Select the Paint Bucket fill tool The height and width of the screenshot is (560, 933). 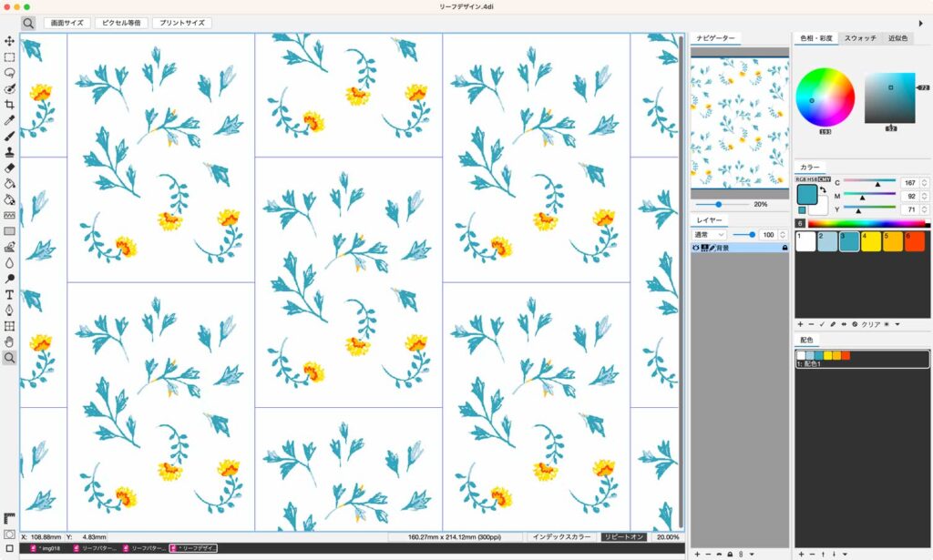9,184
